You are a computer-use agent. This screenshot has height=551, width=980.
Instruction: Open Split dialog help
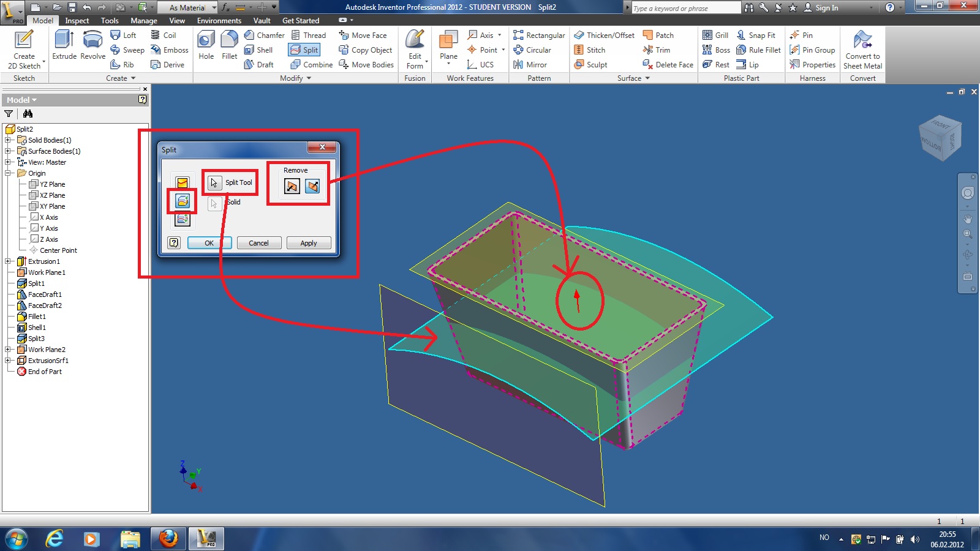point(175,242)
